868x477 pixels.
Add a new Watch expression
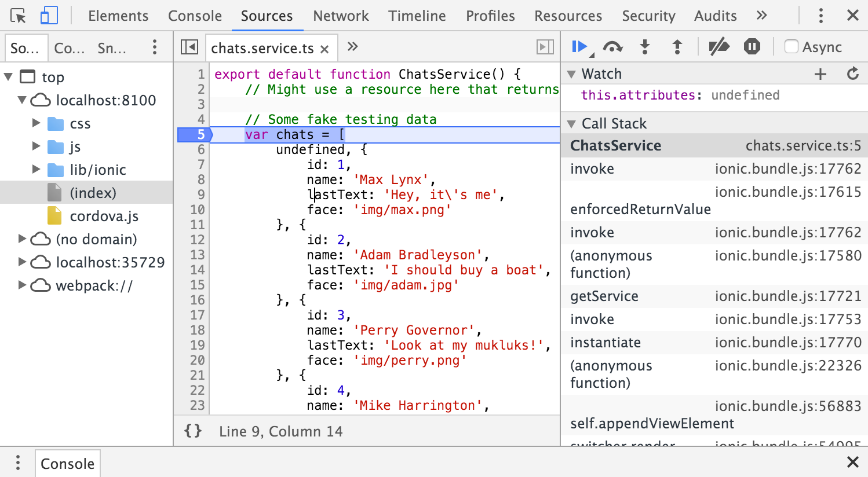coord(820,74)
